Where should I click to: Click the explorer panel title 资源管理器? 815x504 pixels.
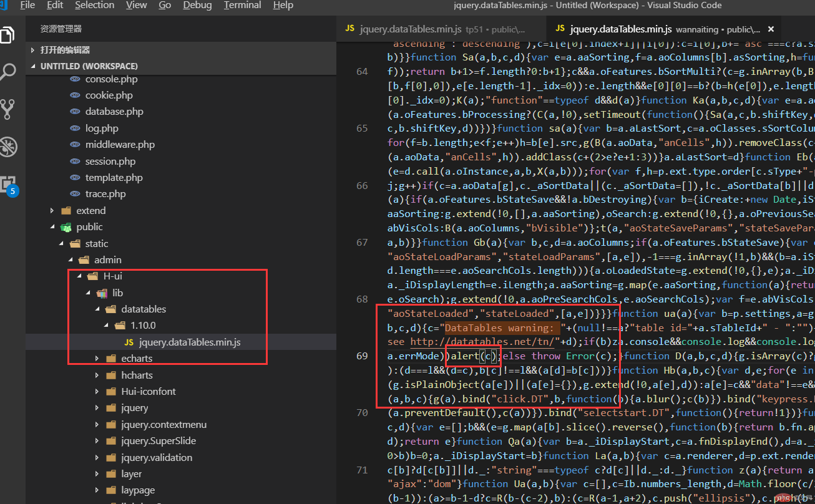61,29
